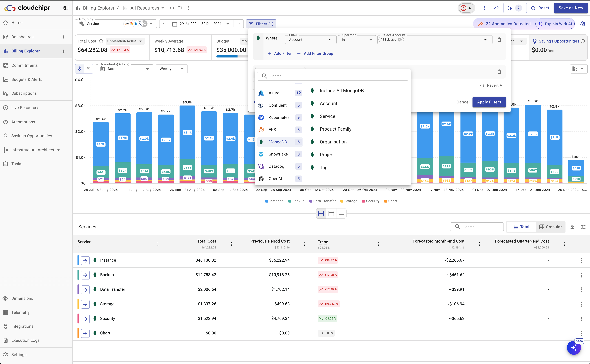Click the Instance legend color swatch
590x364 pixels.
point(267,201)
